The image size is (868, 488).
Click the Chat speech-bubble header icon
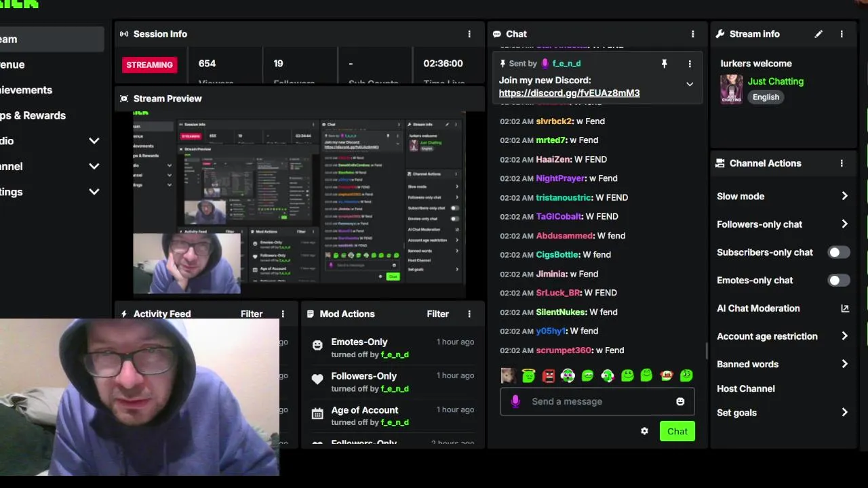497,34
